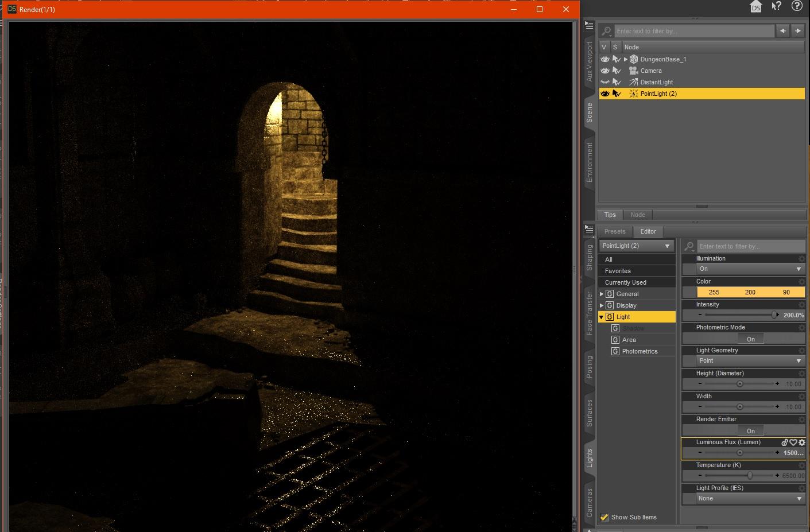Expand the Display property group
Image resolution: width=810 pixels, height=532 pixels.
click(x=602, y=305)
